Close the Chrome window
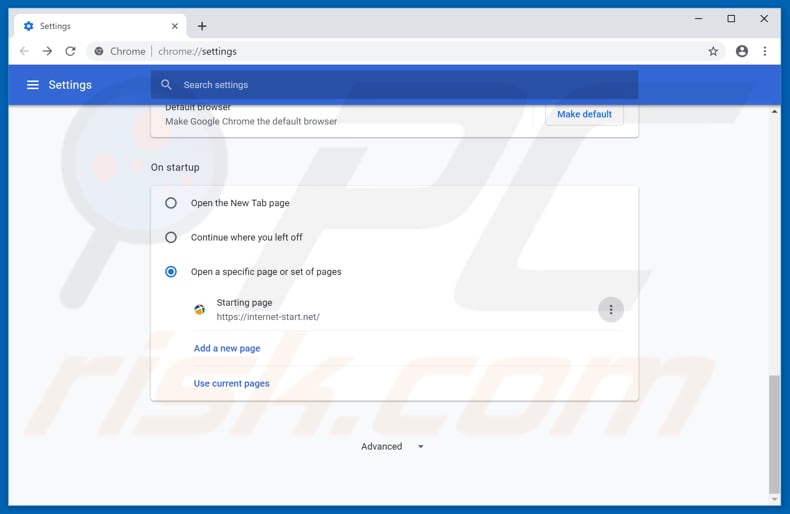 [764, 19]
